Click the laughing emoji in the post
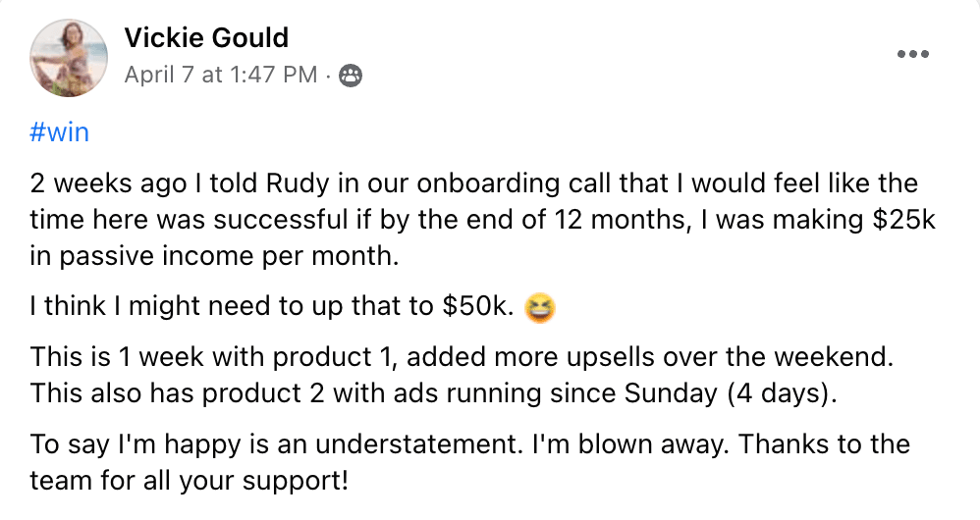Viewport: 980px width, 520px height. 539,309
